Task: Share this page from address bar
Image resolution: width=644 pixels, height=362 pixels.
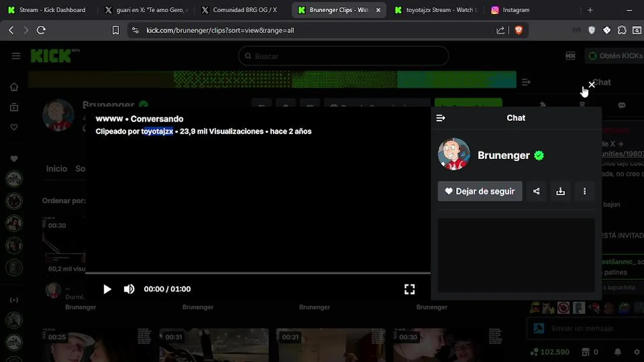Action: click(501, 30)
